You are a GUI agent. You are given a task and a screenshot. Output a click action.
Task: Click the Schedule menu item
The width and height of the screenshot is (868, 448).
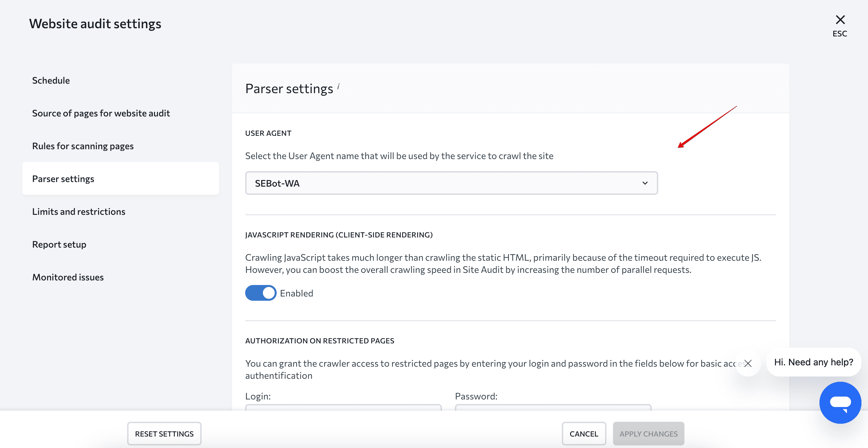(x=51, y=79)
